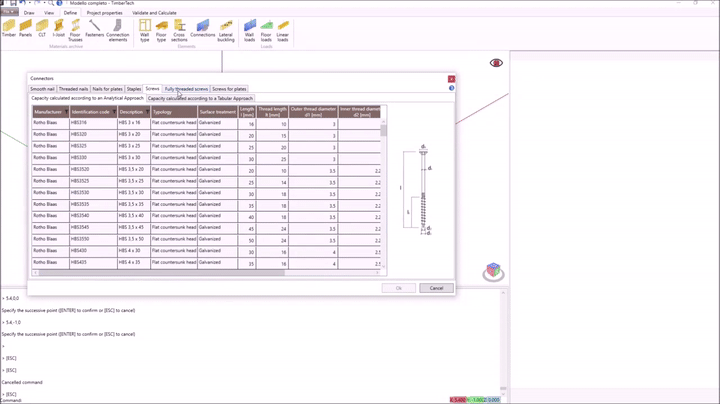Click the Lateral buckling icon

[226, 30]
